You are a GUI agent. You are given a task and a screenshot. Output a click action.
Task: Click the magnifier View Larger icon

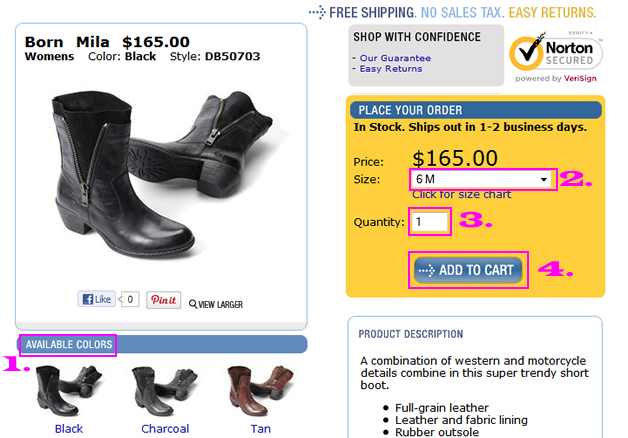[192, 304]
